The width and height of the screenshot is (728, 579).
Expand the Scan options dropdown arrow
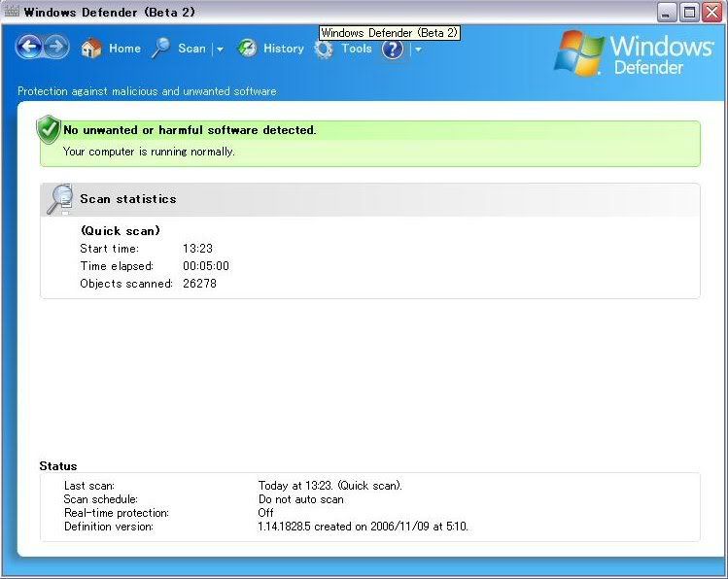[x=220, y=49]
